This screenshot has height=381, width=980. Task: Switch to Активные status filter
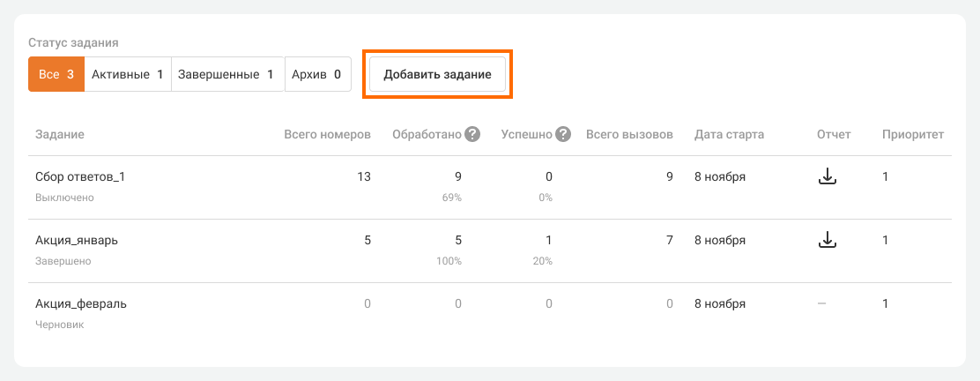(x=128, y=75)
